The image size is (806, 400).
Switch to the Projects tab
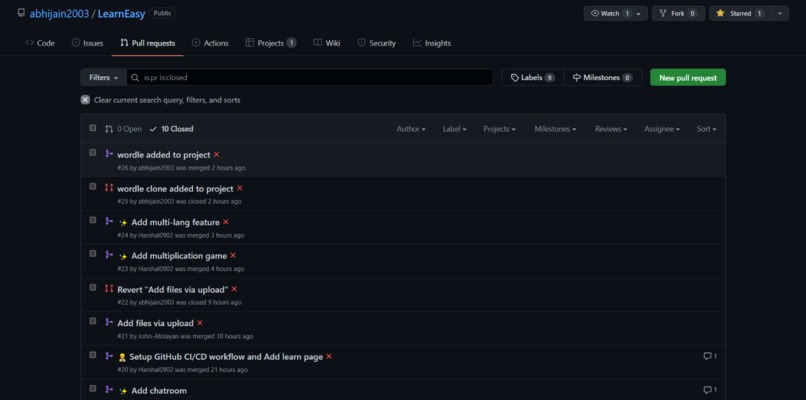[x=271, y=43]
